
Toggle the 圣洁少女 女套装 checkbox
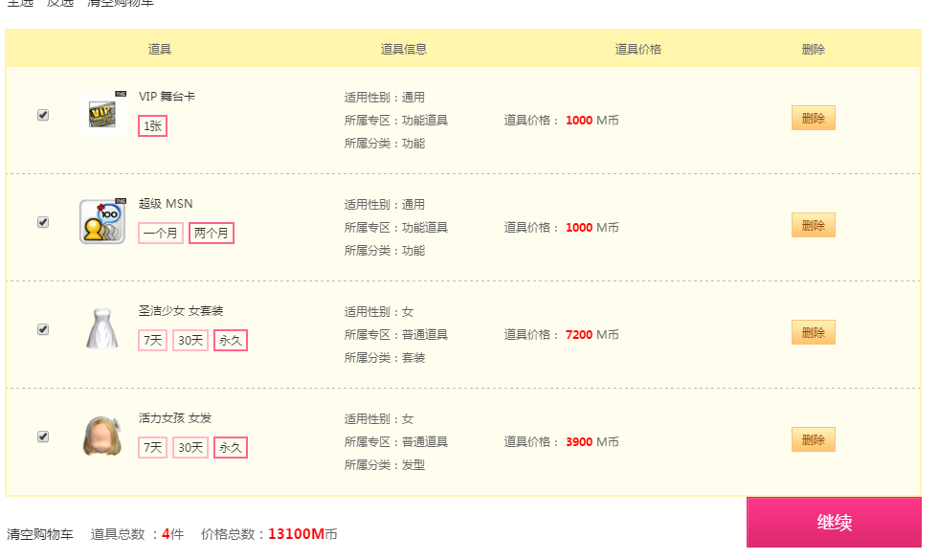click(x=43, y=329)
